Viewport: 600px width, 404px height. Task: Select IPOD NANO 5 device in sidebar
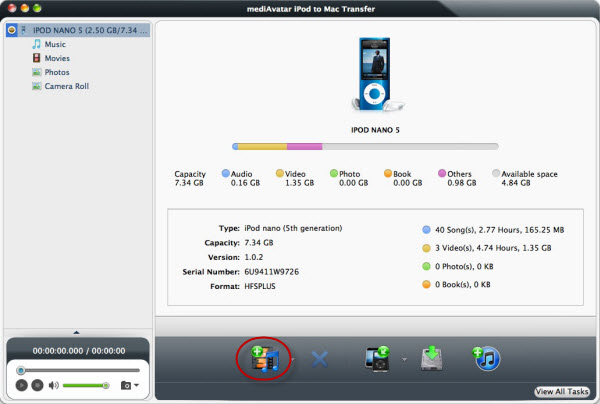(78, 30)
